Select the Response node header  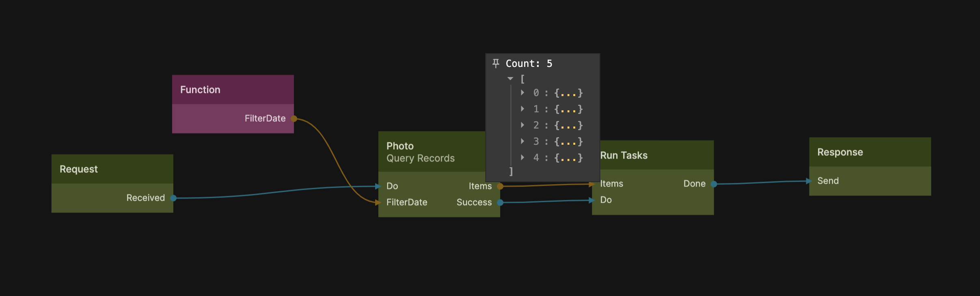[870, 152]
